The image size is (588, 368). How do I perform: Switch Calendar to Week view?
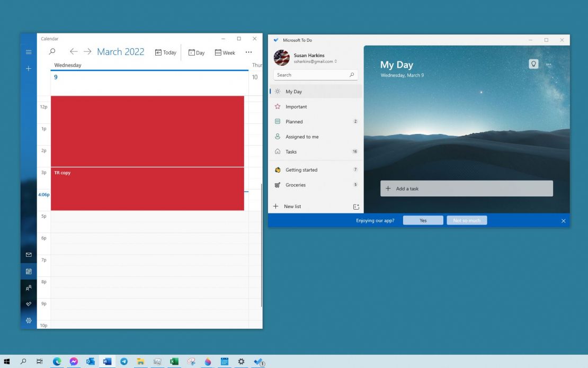coord(225,52)
